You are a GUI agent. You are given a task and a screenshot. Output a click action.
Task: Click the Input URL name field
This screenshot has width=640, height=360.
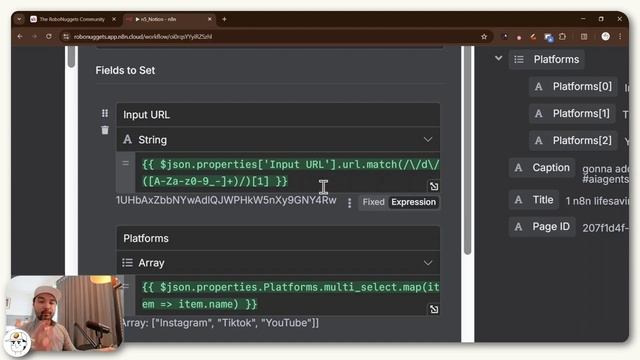278,115
